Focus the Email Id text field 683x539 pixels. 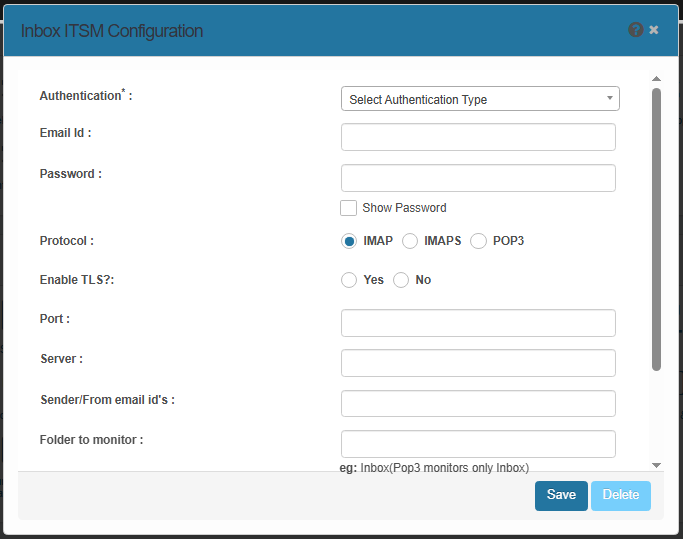coord(478,137)
